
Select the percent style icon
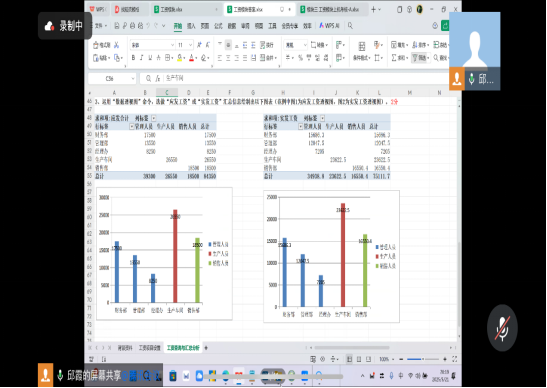pos(300,58)
